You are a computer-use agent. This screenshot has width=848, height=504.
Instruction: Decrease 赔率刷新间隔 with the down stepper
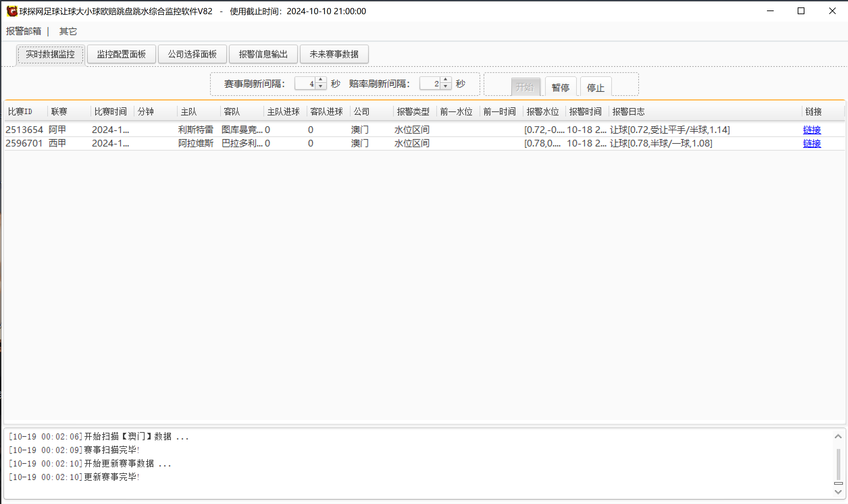pos(445,87)
